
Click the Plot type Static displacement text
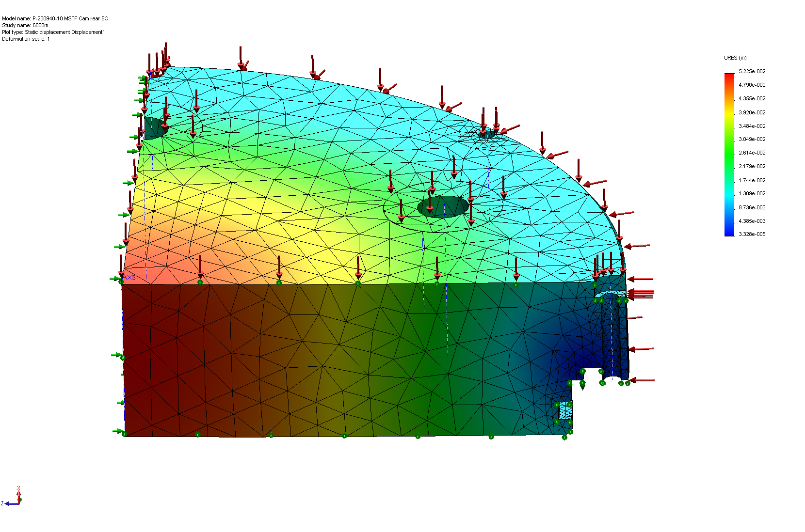53,32
